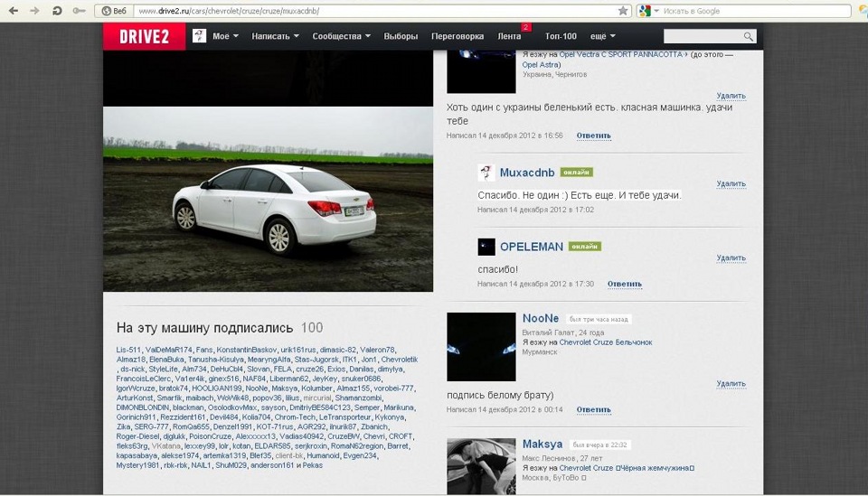Open the DRIVE2 home logo
Image resolution: width=868 pixels, height=496 pixels.
(x=144, y=36)
